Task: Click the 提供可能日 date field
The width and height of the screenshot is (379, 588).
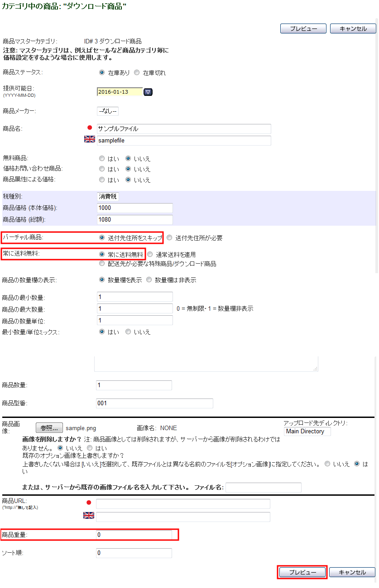Action: coord(120,92)
